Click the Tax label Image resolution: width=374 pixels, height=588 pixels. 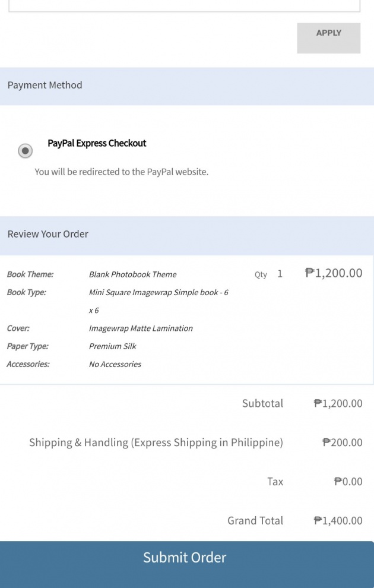(x=275, y=482)
